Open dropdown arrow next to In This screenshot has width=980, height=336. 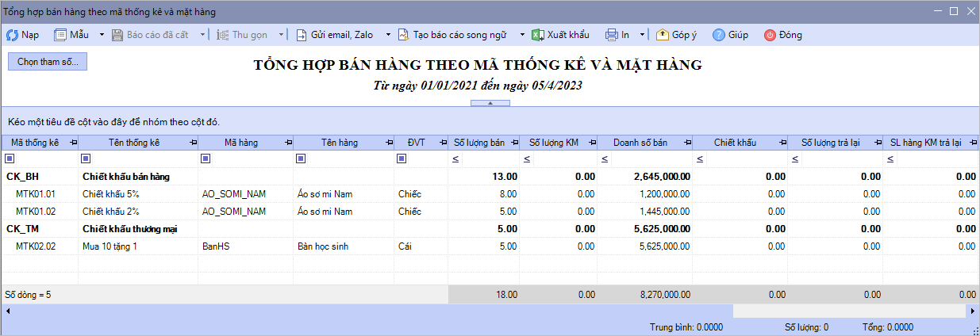click(642, 35)
